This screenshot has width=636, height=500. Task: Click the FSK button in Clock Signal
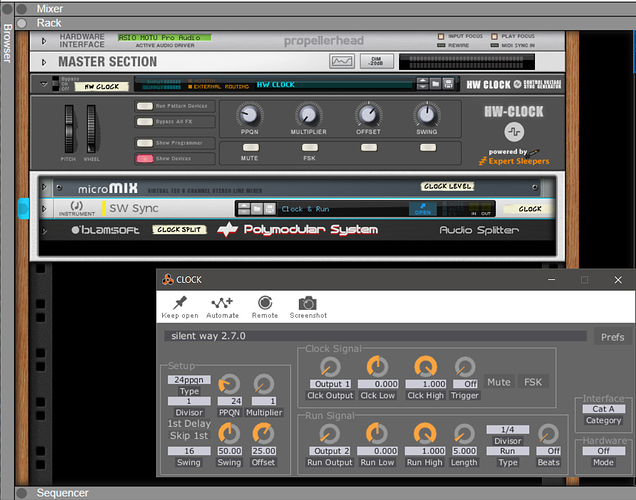(x=533, y=382)
